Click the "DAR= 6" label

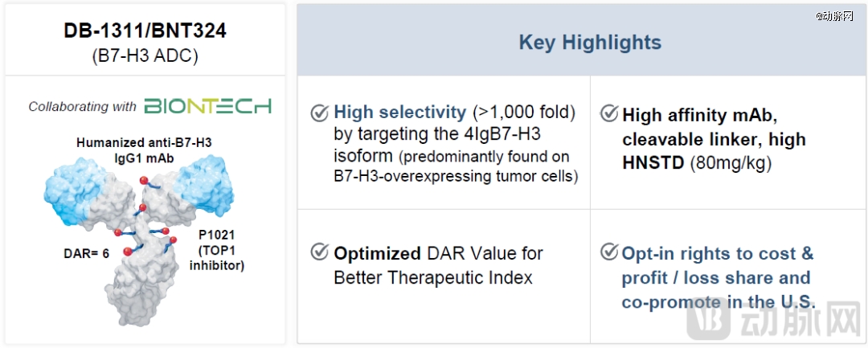pyautogui.click(x=85, y=252)
